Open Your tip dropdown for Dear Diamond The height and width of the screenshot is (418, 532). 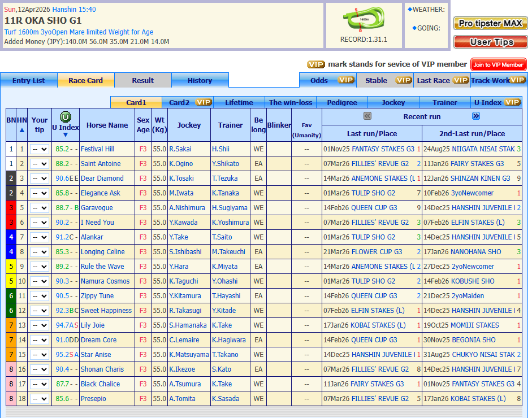(40, 178)
